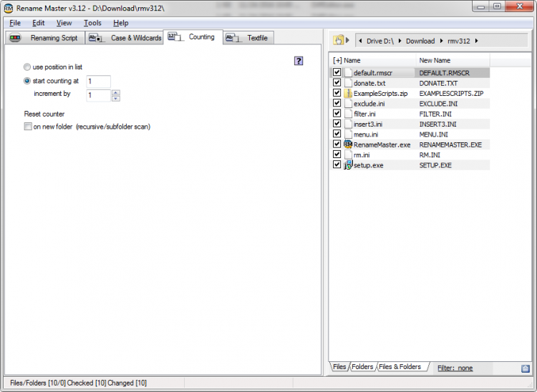
Task: Click the donate.txt file icon
Action: [348, 83]
